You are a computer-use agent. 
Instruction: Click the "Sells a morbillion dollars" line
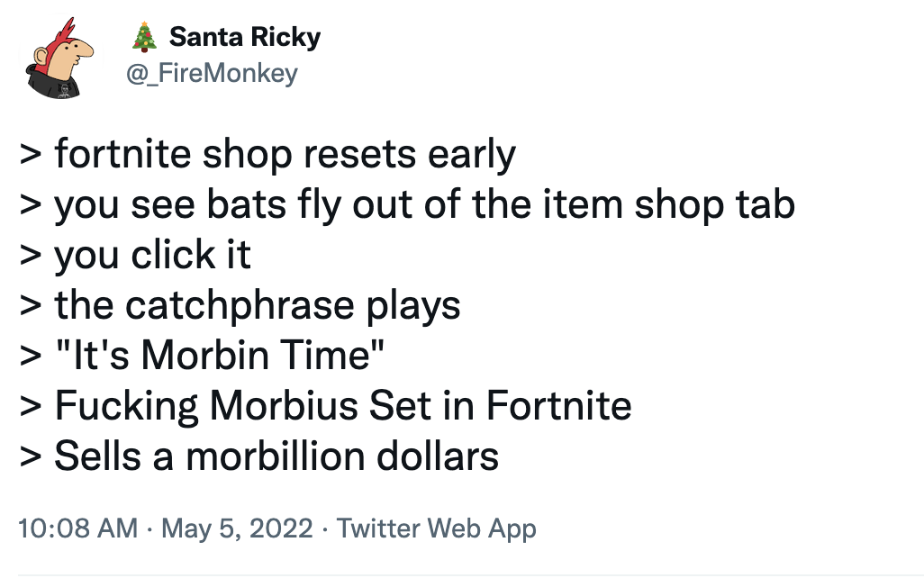276,456
